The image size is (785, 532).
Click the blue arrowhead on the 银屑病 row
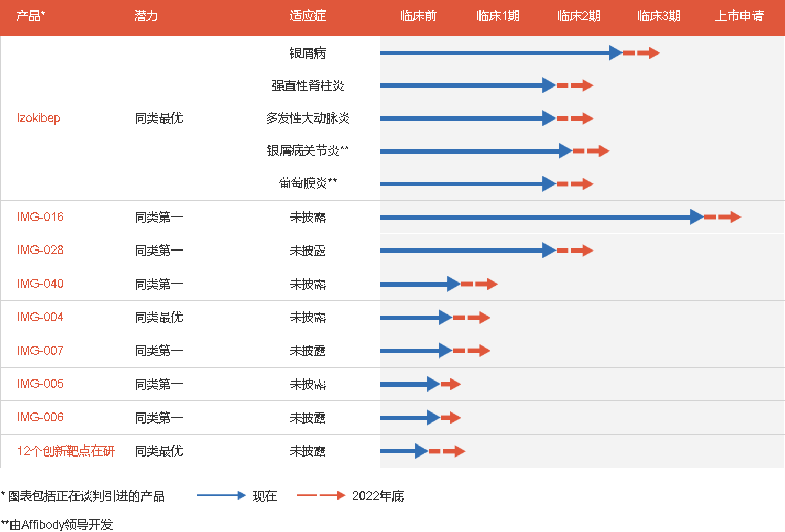pyautogui.click(x=616, y=52)
